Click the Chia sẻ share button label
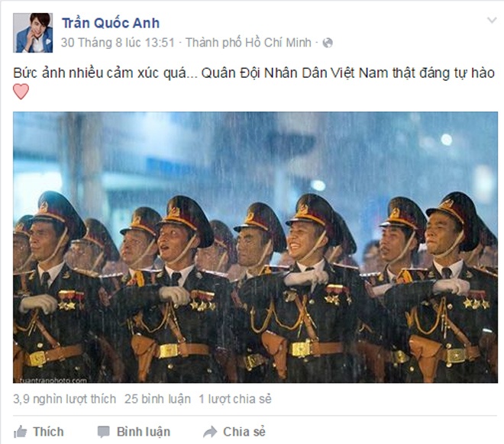Screen dimensions: 504x444 [244, 432]
